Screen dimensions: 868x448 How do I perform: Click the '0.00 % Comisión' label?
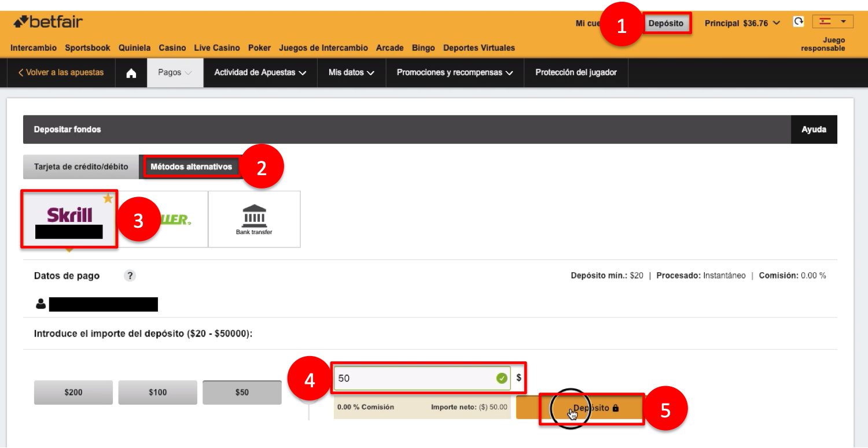click(x=366, y=407)
